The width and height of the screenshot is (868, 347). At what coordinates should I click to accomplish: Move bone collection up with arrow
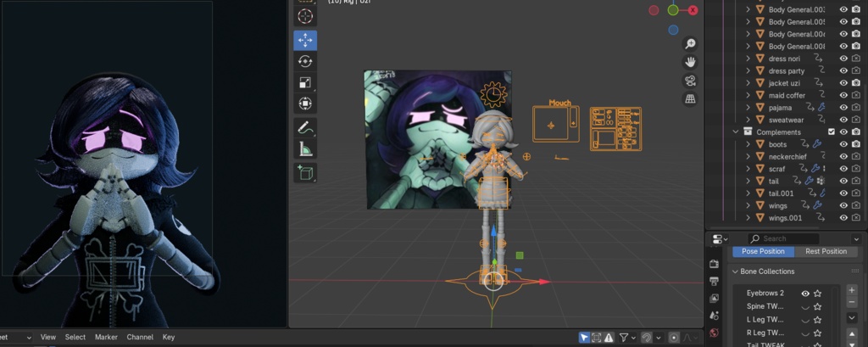pyautogui.click(x=852, y=333)
